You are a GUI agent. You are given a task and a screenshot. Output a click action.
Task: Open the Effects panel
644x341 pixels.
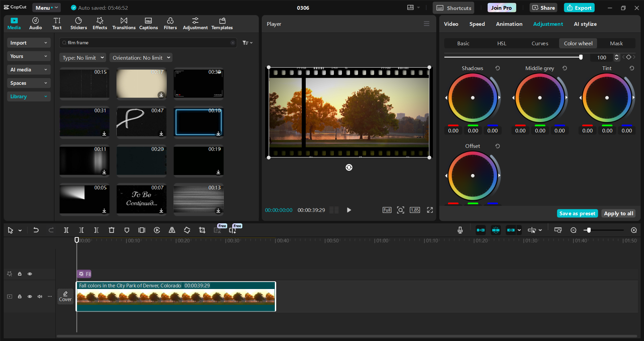(x=100, y=23)
